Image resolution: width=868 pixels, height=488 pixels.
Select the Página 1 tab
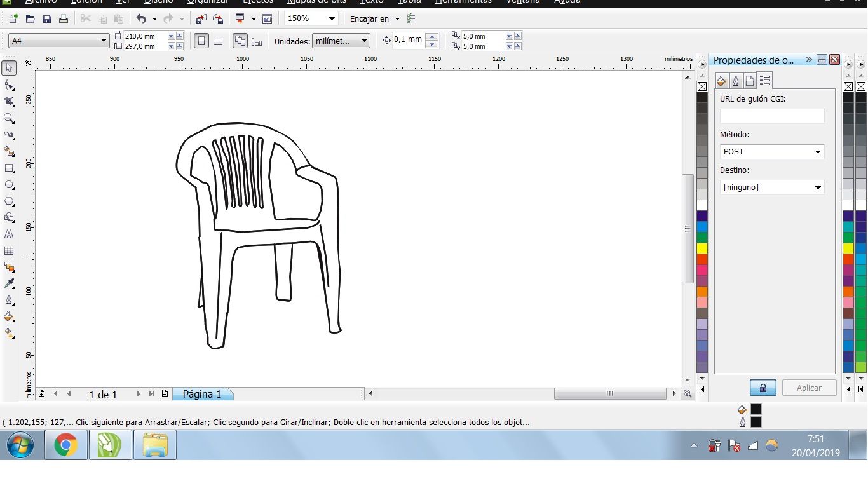203,394
